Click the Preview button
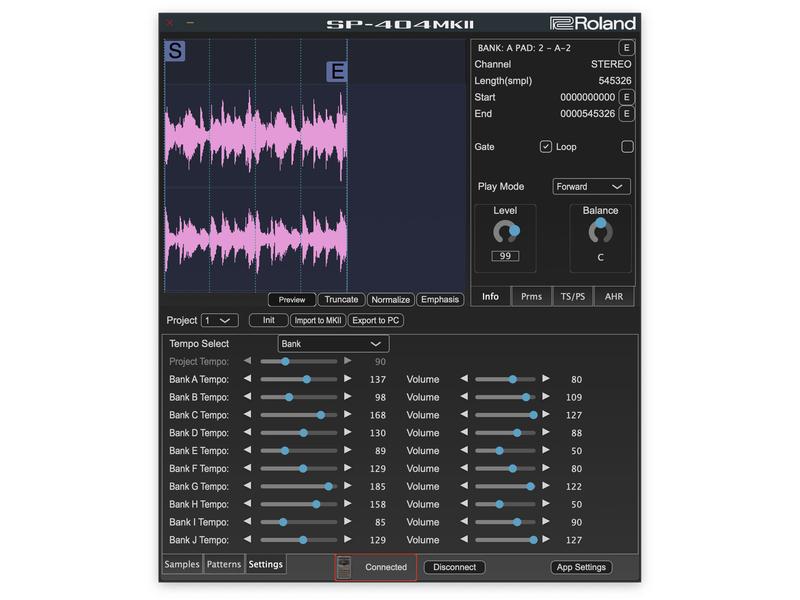Image resolution: width=800 pixels, height=600 pixels. point(292,300)
